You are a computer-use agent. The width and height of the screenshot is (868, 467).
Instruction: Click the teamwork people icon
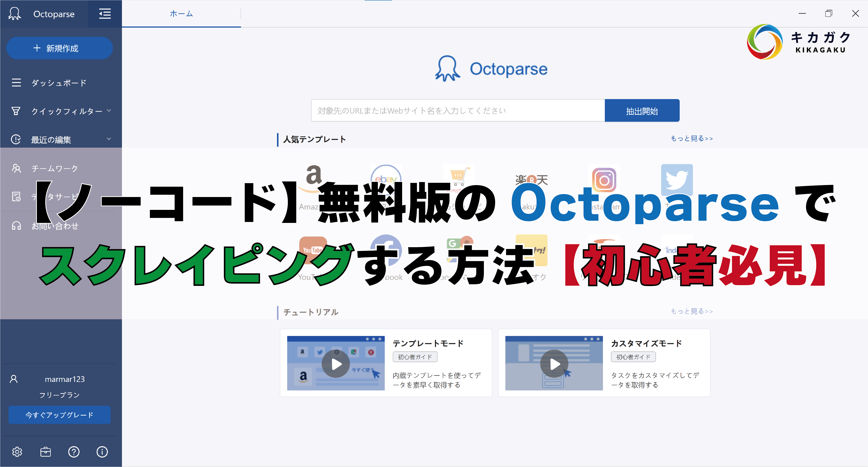point(16,168)
